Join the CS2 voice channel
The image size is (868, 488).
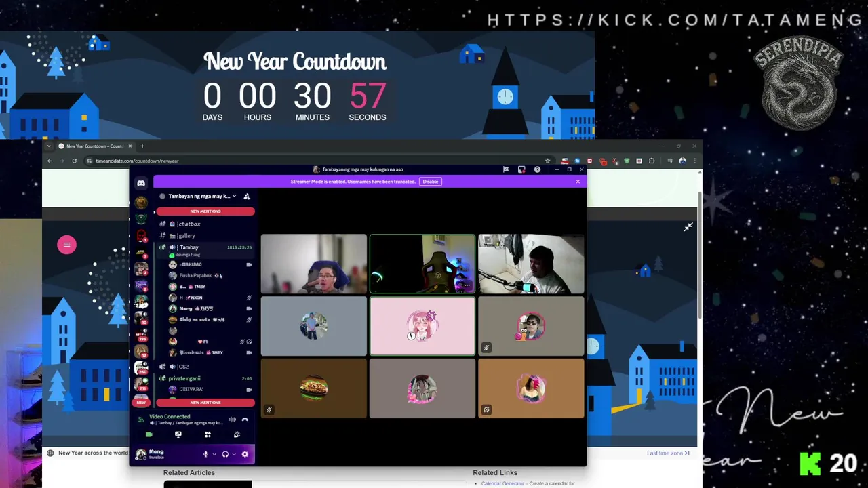[x=205, y=367]
